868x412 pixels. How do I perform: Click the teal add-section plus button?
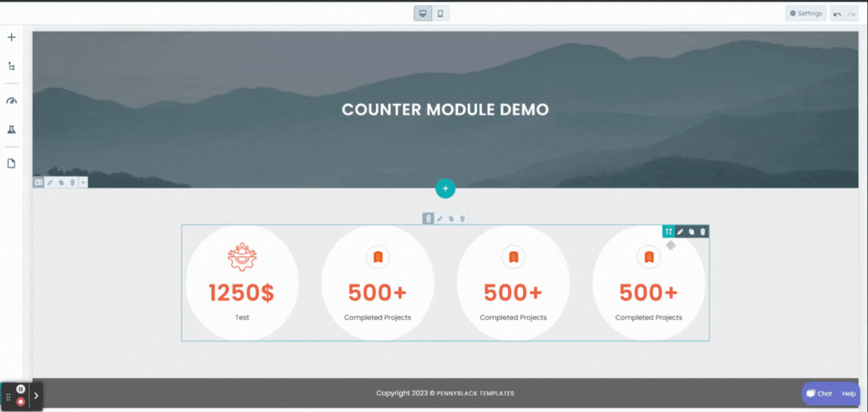(445, 189)
